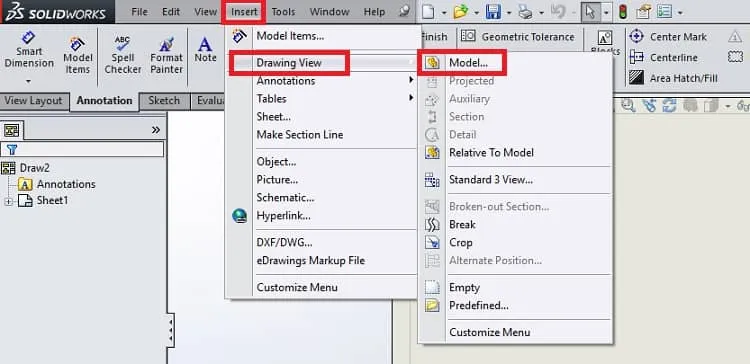
Task: Click the Rebuild traffic light icon
Action: coord(622,11)
